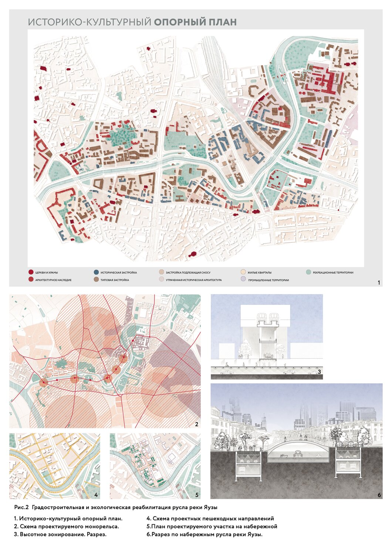Click the red 'Архитектурное наследие' legend swatch

click(x=31, y=280)
